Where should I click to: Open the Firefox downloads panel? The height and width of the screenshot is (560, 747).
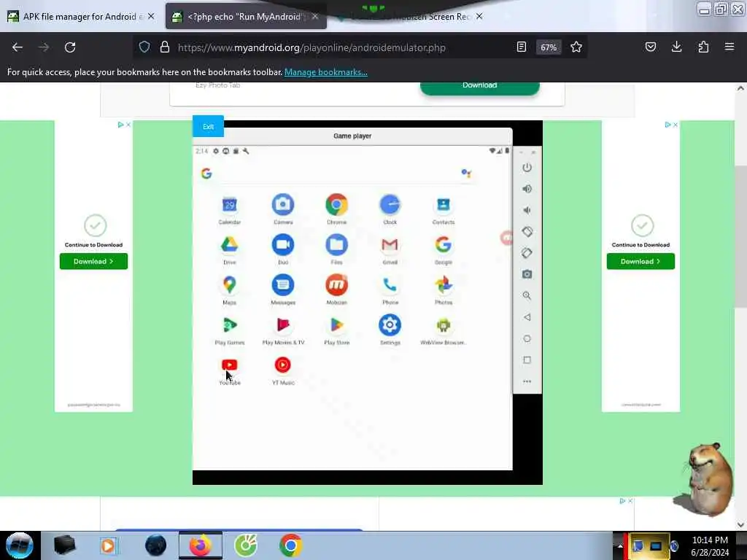(676, 47)
